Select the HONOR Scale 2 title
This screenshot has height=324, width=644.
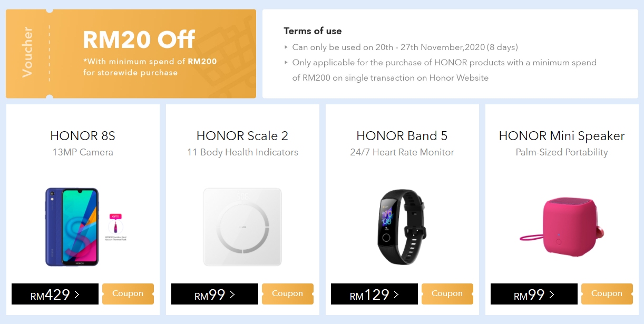pyautogui.click(x=242, y=136)
